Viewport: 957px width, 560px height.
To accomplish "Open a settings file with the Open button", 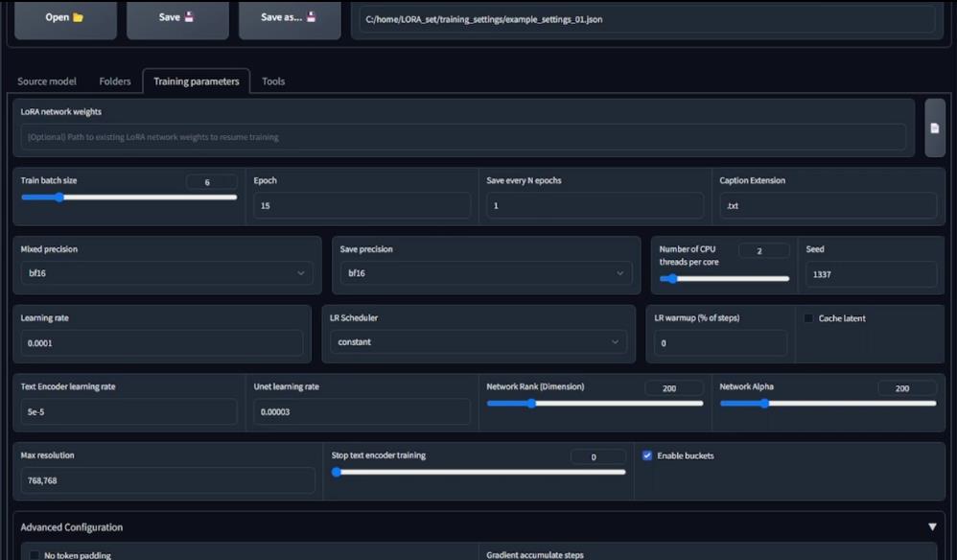I will pyautogui.click(x=64, y=16).
